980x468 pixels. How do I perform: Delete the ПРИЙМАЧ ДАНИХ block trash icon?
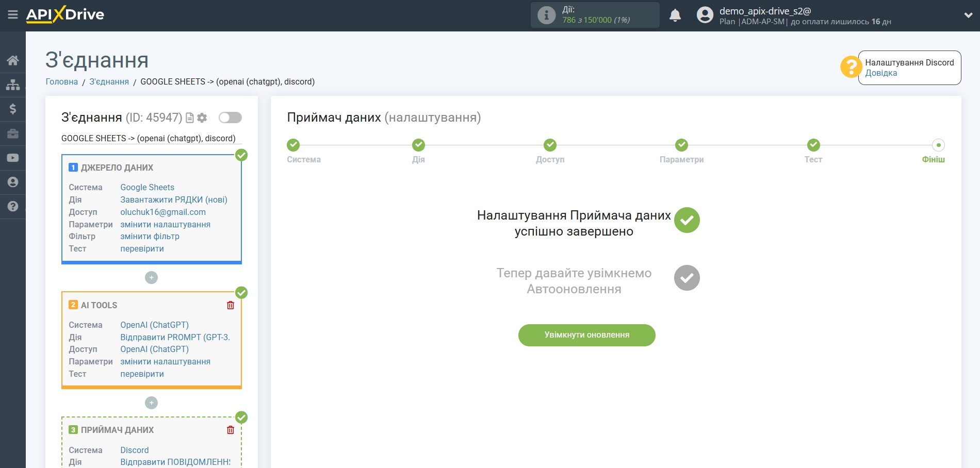[x=231, y=430]
